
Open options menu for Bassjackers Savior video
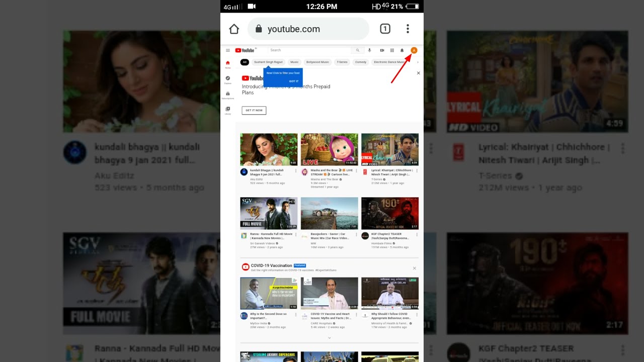tap(356, 235)
